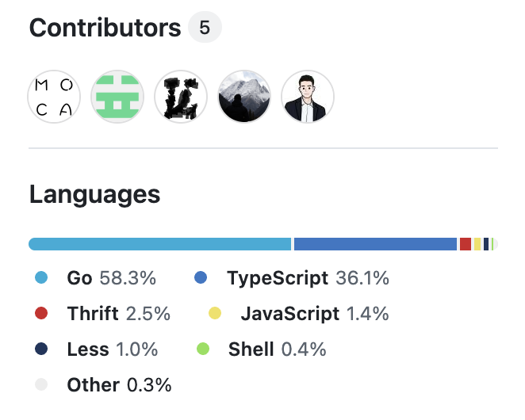525x420 pixels.
Task: Click the dark blue TypeScript bar segment
Action: tap(375, 244)
